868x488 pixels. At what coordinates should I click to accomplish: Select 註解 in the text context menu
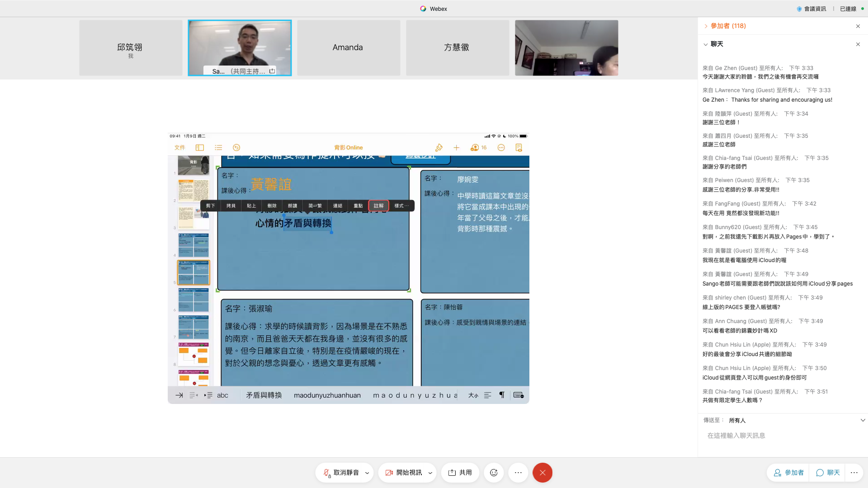(378, 206)
